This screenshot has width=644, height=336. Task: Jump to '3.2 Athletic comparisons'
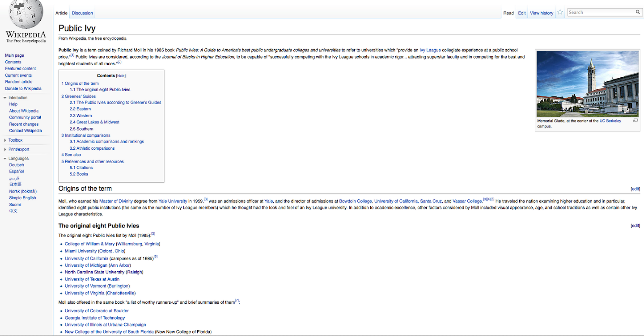[x=92, y=148]
